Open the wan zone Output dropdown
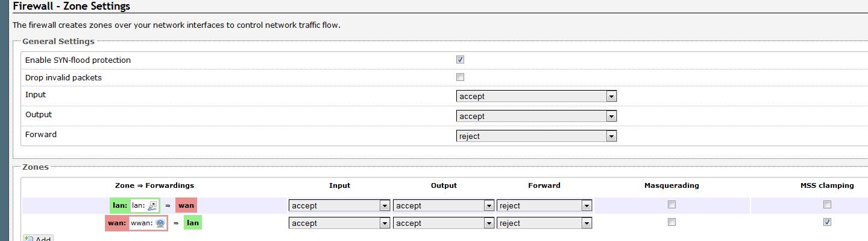Viewport: 868px width, 241px height. pos(444,223)
